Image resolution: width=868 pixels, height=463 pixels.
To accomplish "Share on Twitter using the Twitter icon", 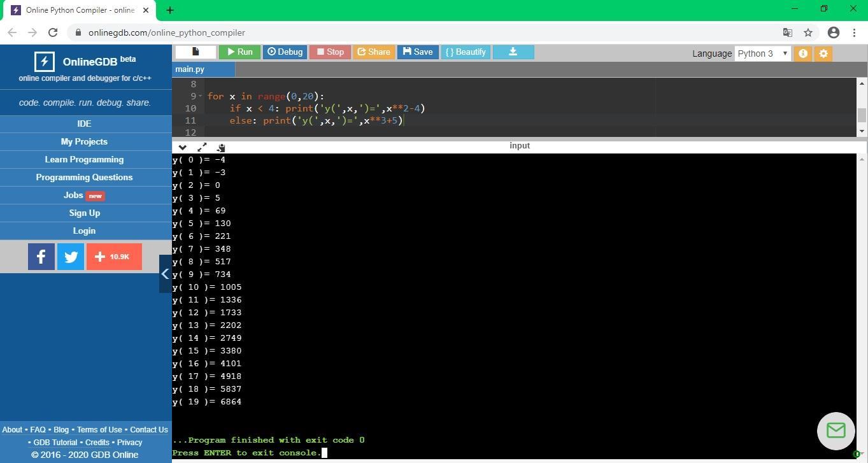I will (71, 257).
